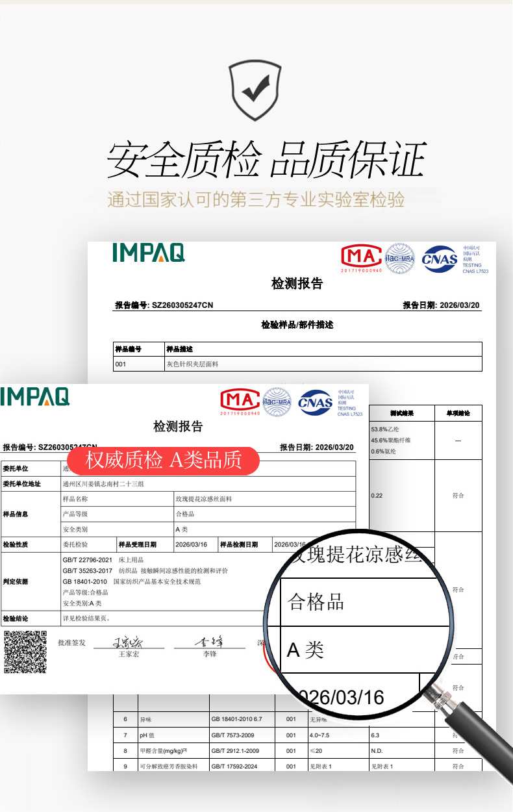Click the ilac-MRA seal on back report
Screen dimensions: 513x812
click(399, 258)
